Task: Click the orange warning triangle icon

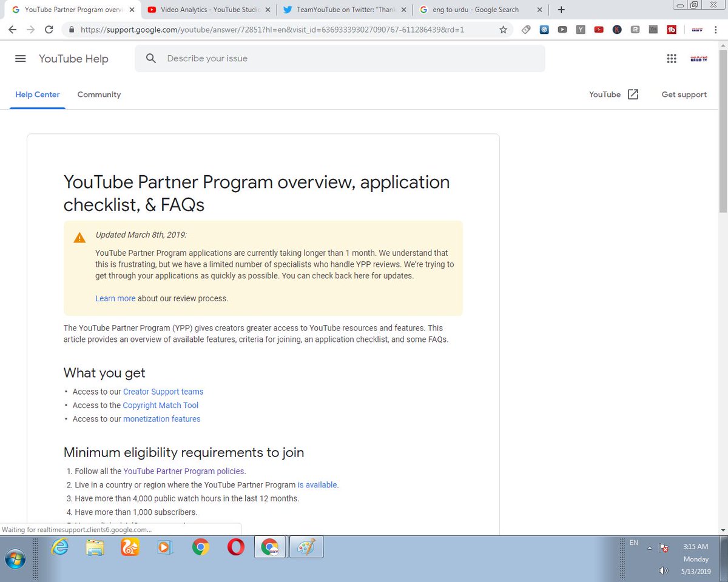Action: 79,238
